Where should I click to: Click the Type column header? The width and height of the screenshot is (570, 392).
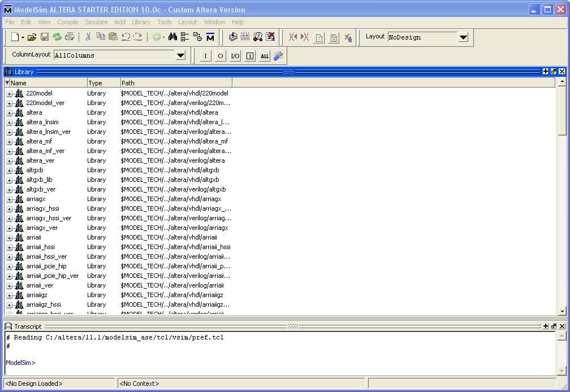point(103,83)
